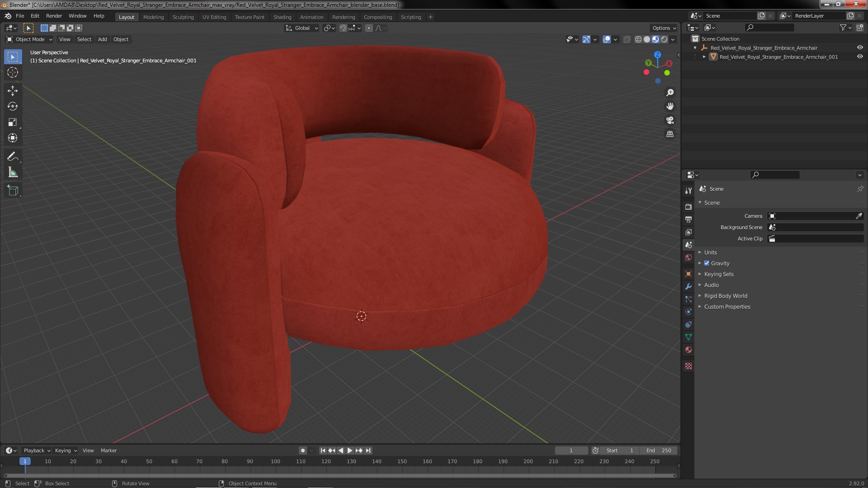Select the Rotate tool
Image resolution: width=868 pixels, height=488 pixels.
point(13,106)
